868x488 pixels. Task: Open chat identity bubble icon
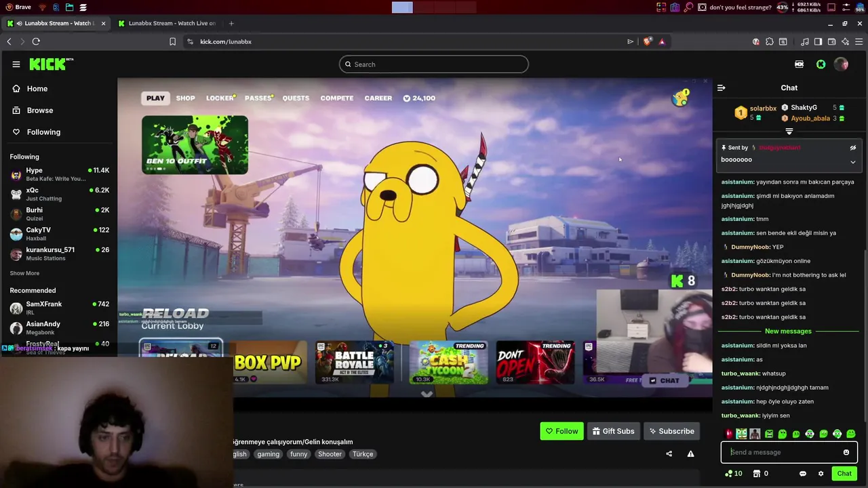[803, 474]
